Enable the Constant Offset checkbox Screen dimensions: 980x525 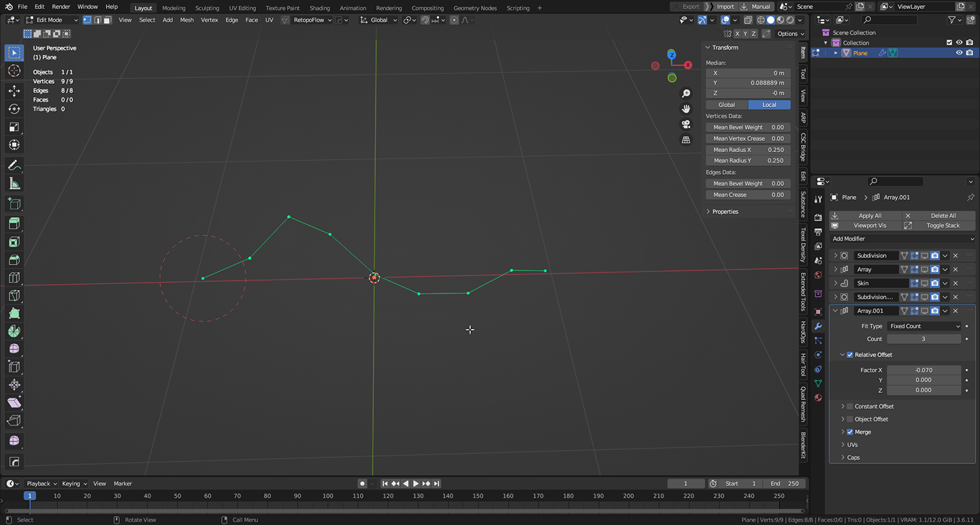[850, 407]
